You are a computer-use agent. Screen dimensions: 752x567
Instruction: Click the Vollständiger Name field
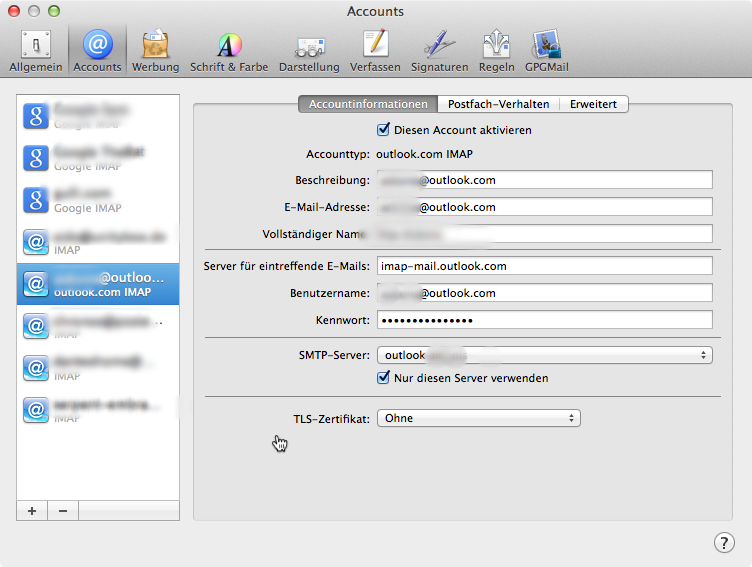pos(545,234)
